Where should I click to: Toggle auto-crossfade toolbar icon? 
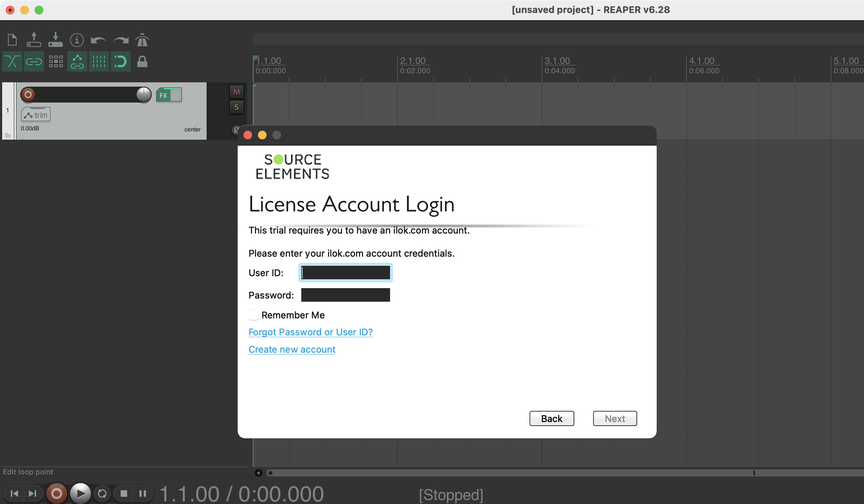[x=12, y=61]
